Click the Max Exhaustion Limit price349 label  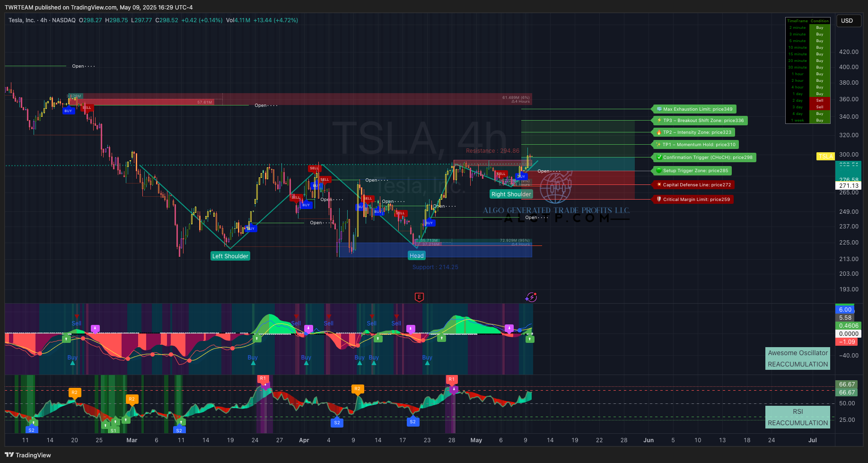[695, 109]
